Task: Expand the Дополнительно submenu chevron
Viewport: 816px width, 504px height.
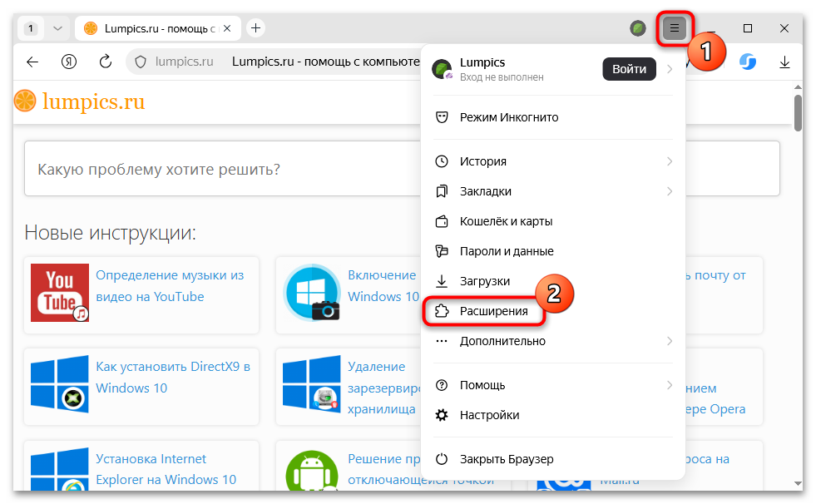Action: click(670, 341)
